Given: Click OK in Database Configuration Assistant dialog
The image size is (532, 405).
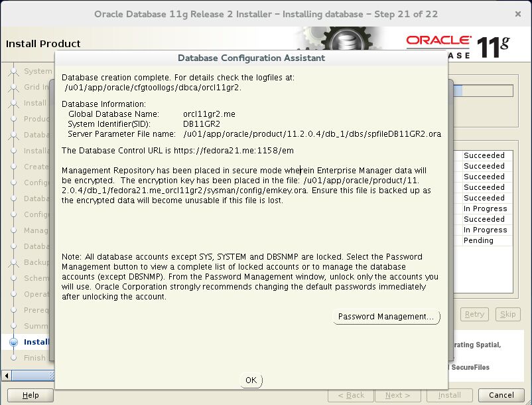Looking at the screenshot, I should pyautogui.click(x=251, y=380).
